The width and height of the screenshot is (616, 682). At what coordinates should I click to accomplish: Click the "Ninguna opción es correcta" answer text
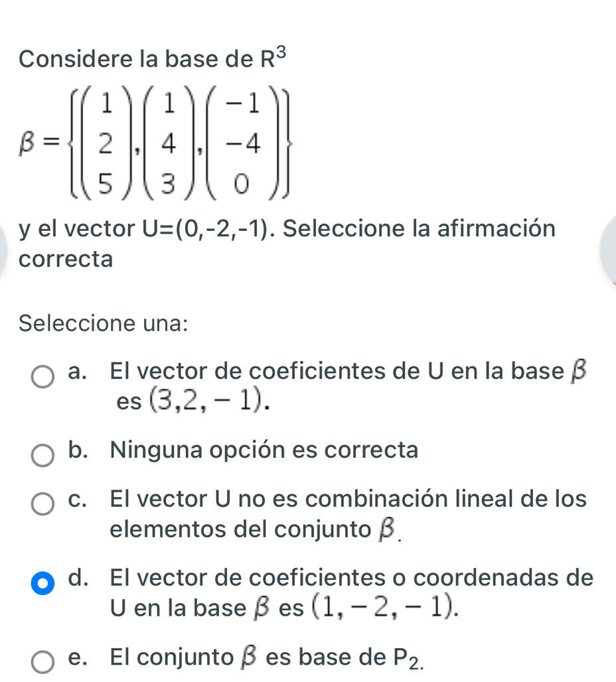point(264,450)
